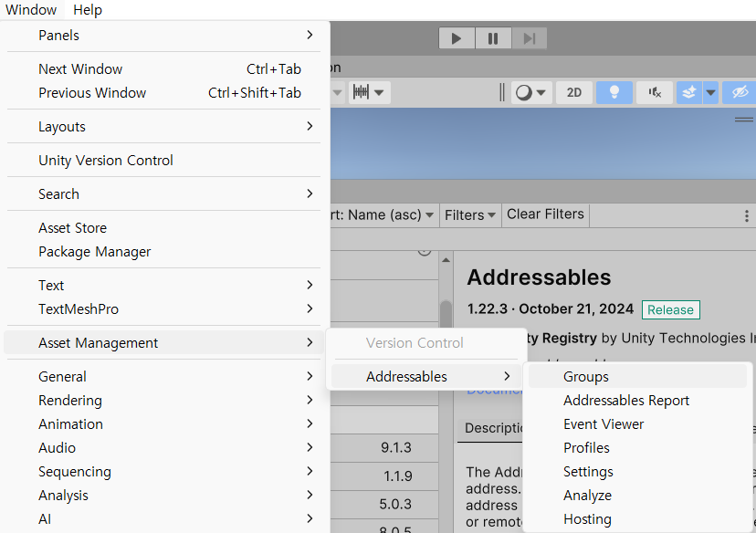Click the three-dot options menu
The height and width of the screenshot is (533, 756).
(x=746, y=215)
